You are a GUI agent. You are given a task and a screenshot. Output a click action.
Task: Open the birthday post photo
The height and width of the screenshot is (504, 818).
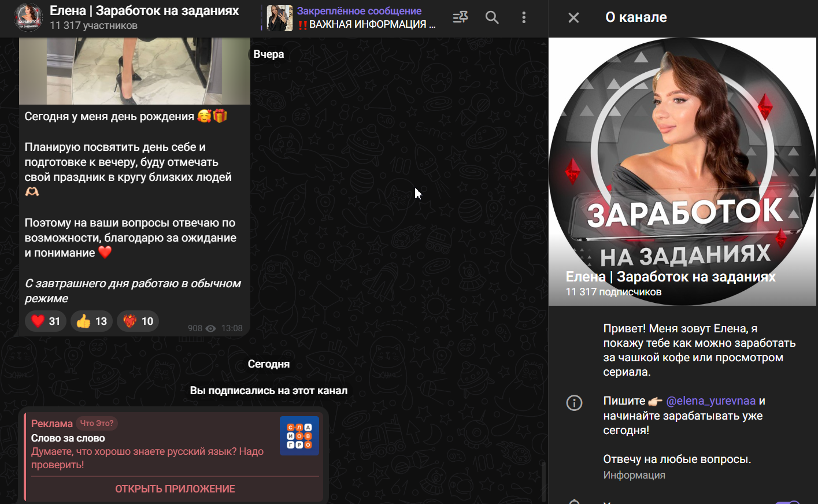[134, 71]
